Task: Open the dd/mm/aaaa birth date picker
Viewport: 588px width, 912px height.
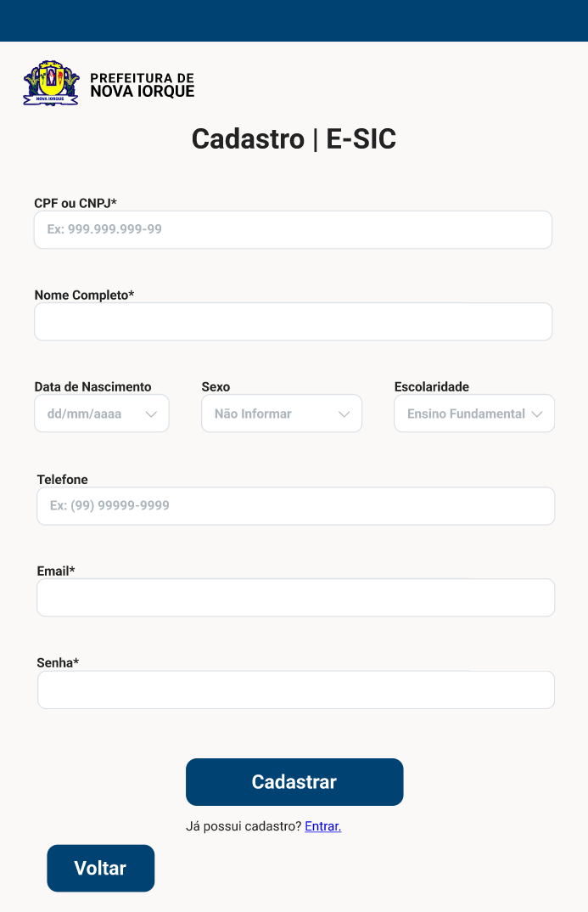Action: (x=102, y=414)
